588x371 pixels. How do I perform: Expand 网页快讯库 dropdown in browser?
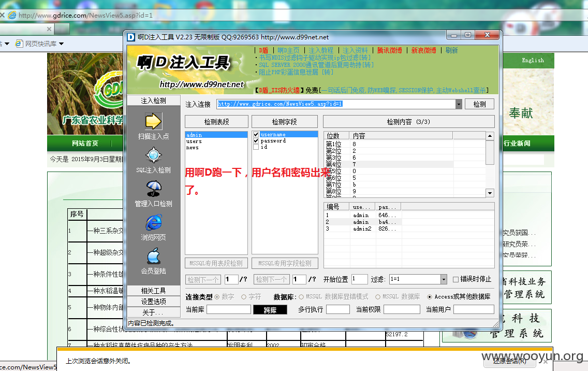pyautogui.click(x=61, y=44)
